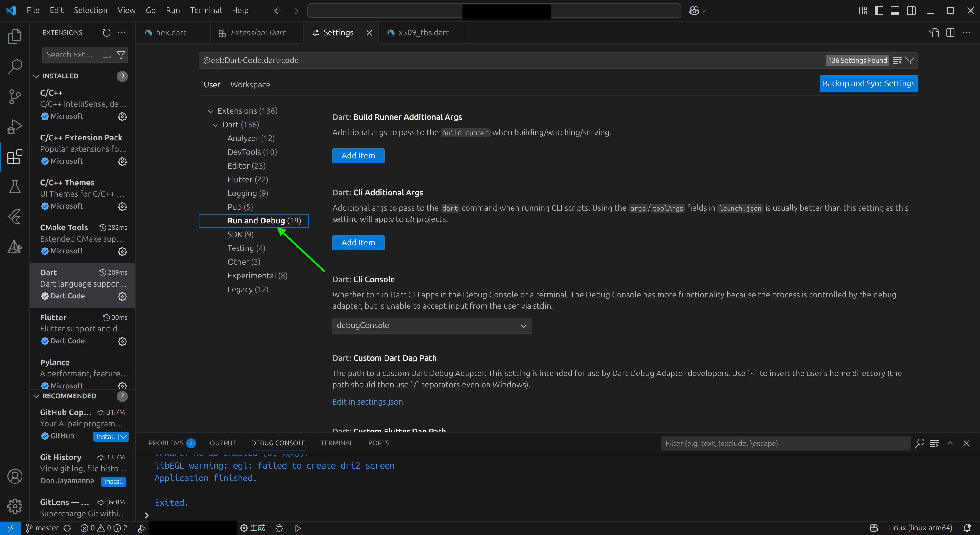Screen dimensions: 980x535
Task: Select Analyzer (12) settings category
Action: coord(251,139)
